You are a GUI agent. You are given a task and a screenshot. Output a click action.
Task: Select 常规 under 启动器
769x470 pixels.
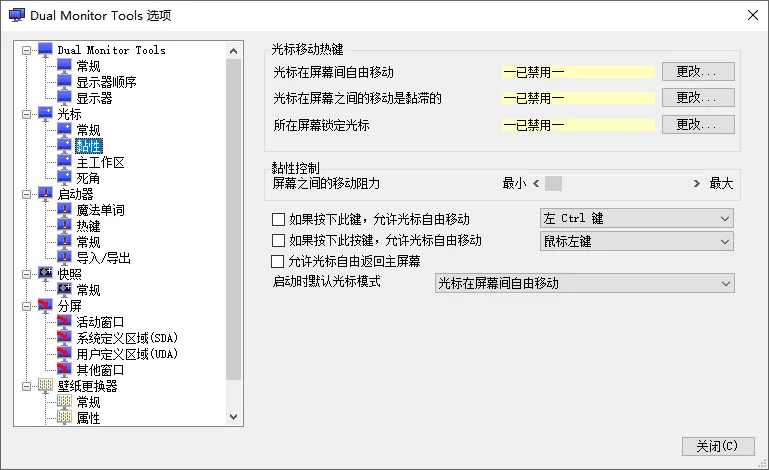tap(88, 242)
